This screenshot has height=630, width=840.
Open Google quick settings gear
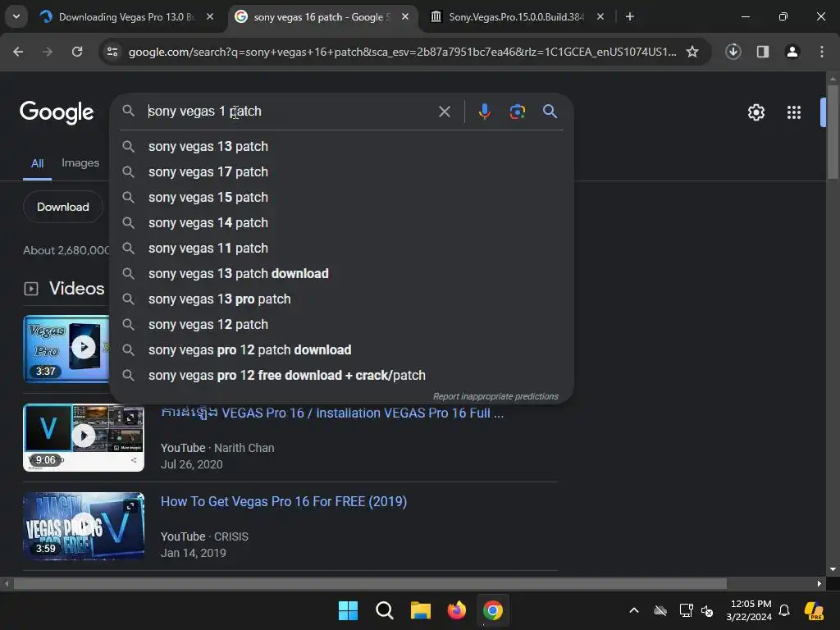(x=756, y=112)
